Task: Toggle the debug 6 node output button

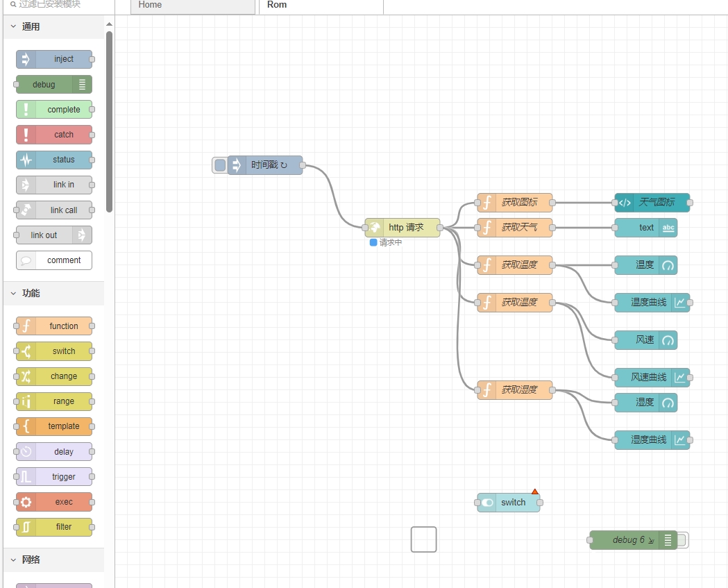Action: tap(682, 540)
